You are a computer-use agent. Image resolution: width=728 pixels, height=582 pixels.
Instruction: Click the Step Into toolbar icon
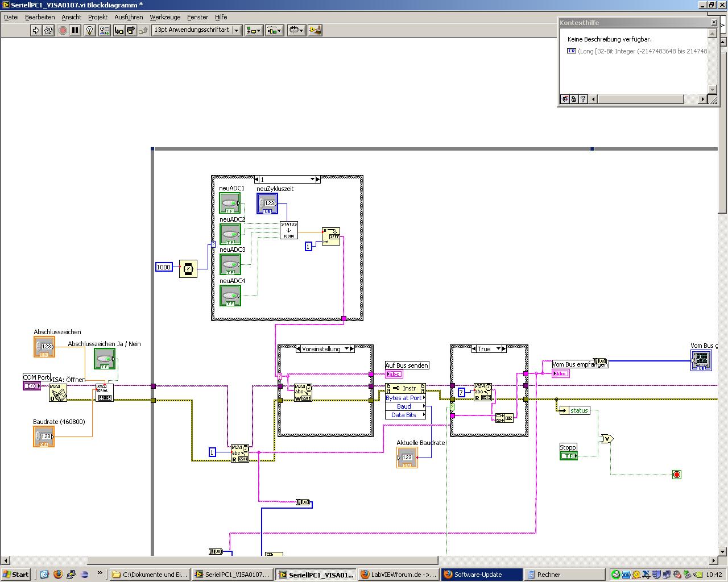118,30
